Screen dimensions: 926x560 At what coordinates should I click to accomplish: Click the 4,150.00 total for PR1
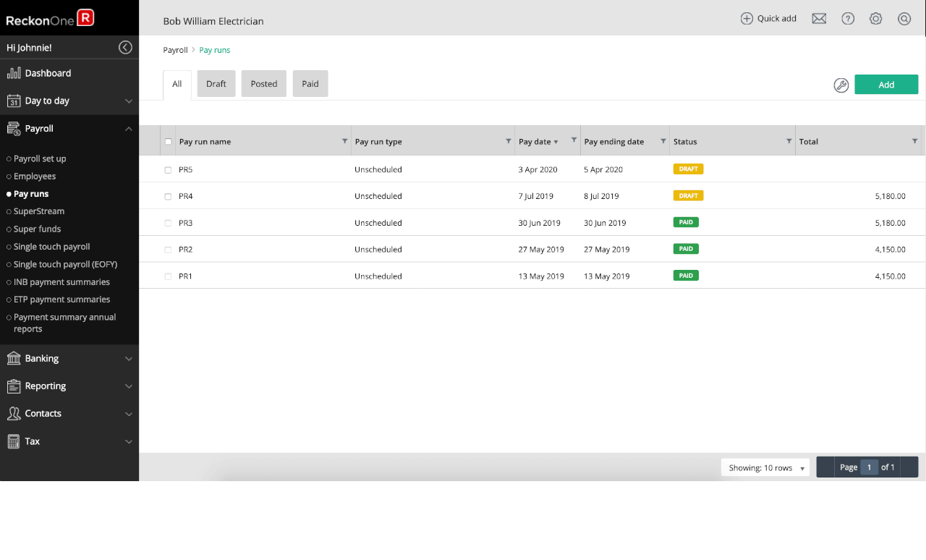pos(890,276)
